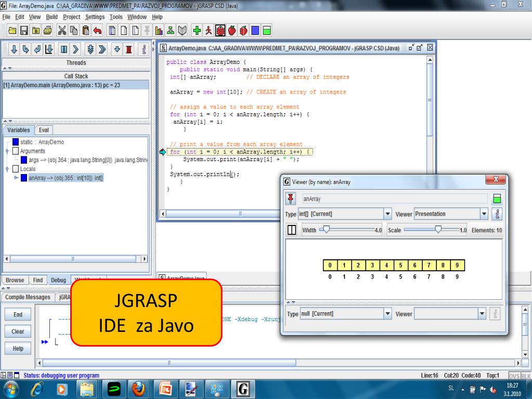Compile the file using the green plus icon
This screenshot has height=399, width=532.
197,31
